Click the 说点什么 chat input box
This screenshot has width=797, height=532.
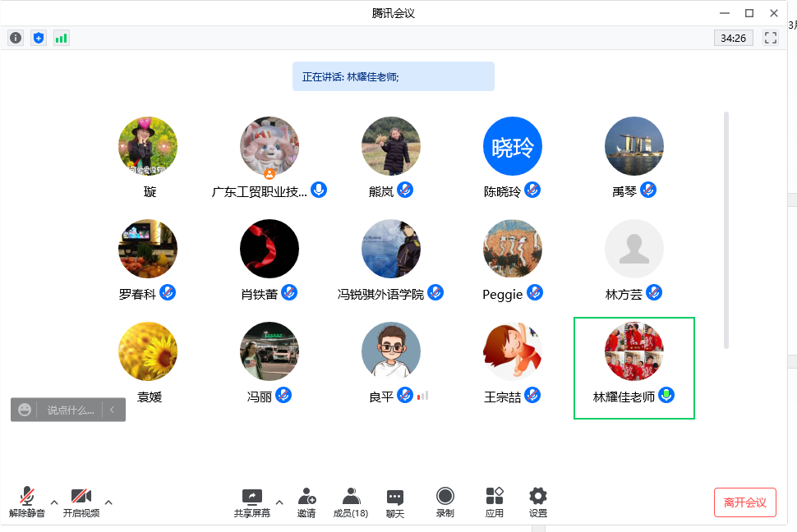tap(69, 410)
